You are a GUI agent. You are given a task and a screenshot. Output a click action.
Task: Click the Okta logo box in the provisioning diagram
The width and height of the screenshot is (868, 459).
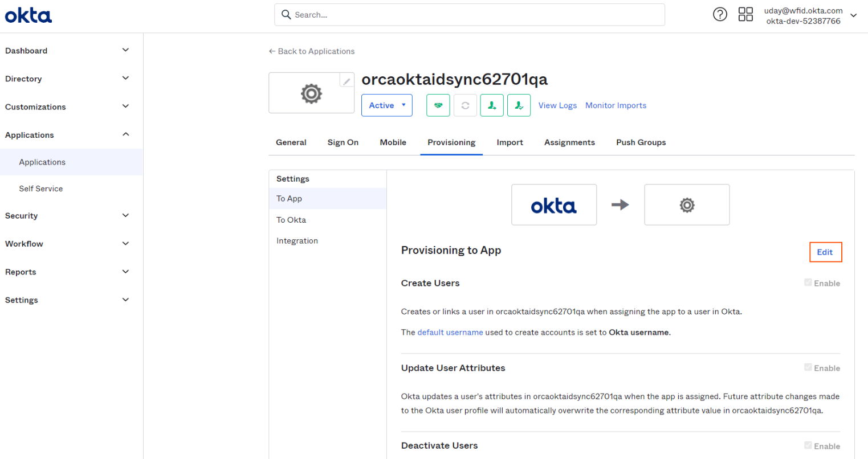(x=554, y=204)
